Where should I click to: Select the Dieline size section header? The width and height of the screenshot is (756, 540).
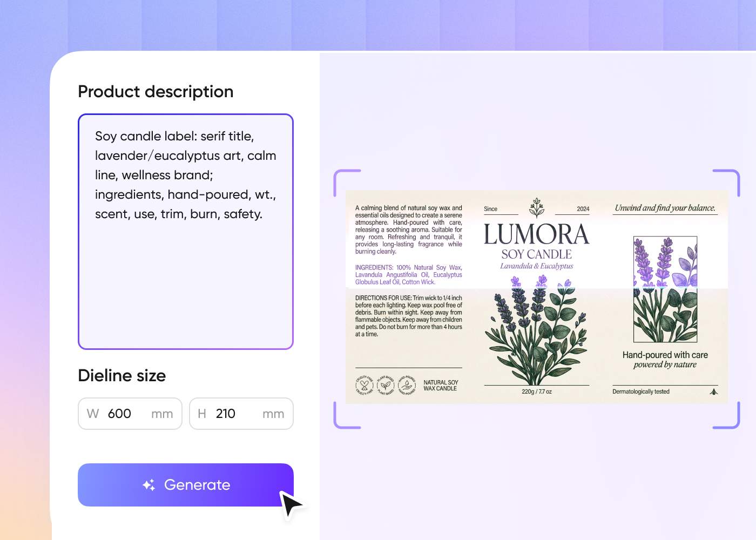pyautogui.click(x=122, y=375)
